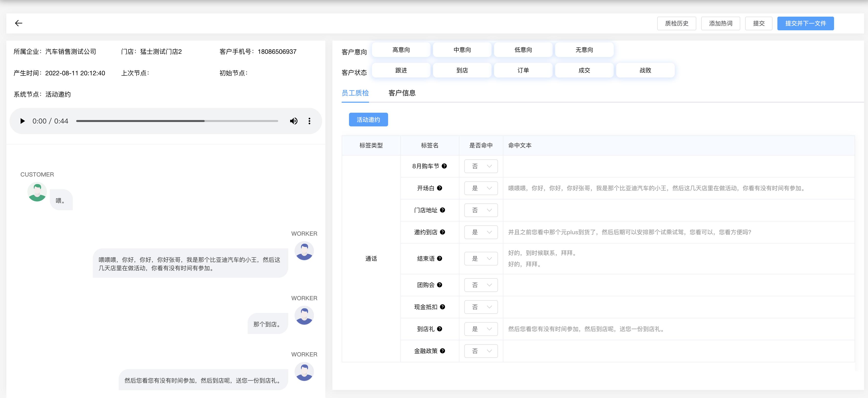Switch to the 员工质检 tab
The image size is (868, 398).
click(x=356, y=93)
